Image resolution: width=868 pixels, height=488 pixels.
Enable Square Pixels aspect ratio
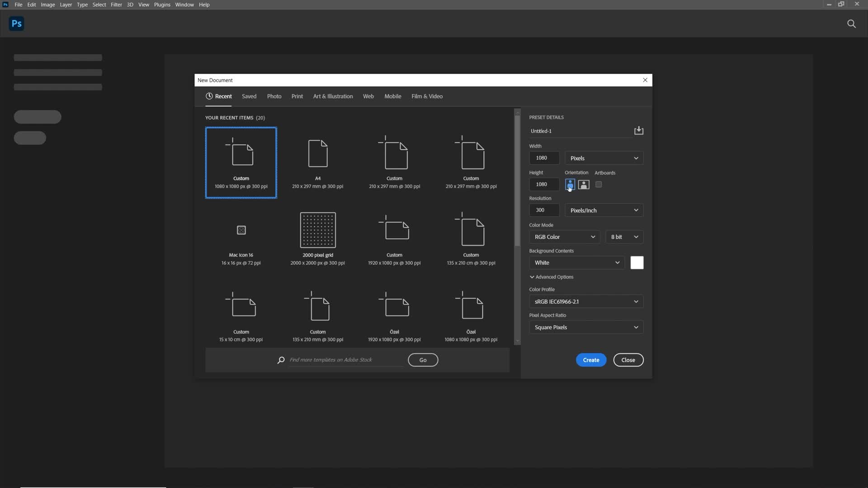tap(586, 327)
